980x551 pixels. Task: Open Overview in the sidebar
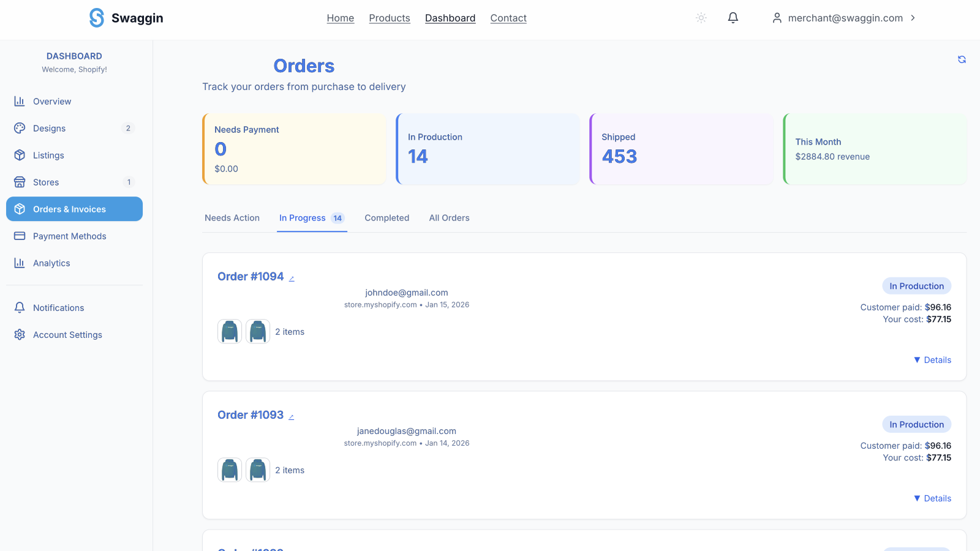coord(74,101)
